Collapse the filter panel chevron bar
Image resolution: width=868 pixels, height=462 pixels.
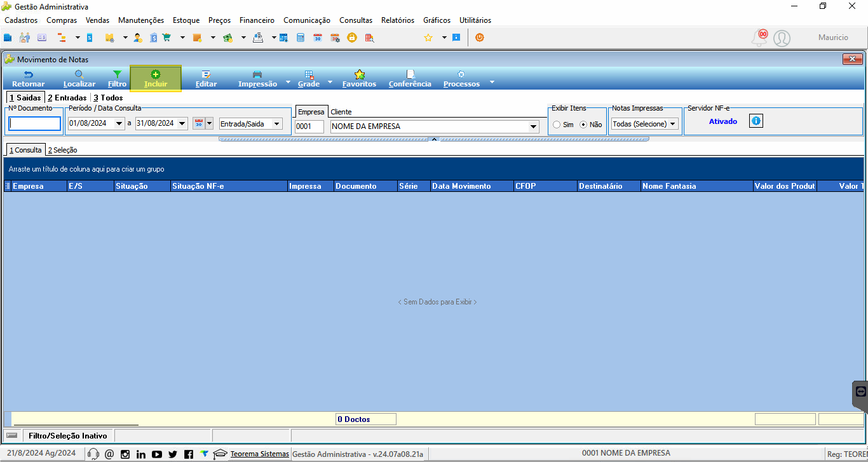click(435, 139)
